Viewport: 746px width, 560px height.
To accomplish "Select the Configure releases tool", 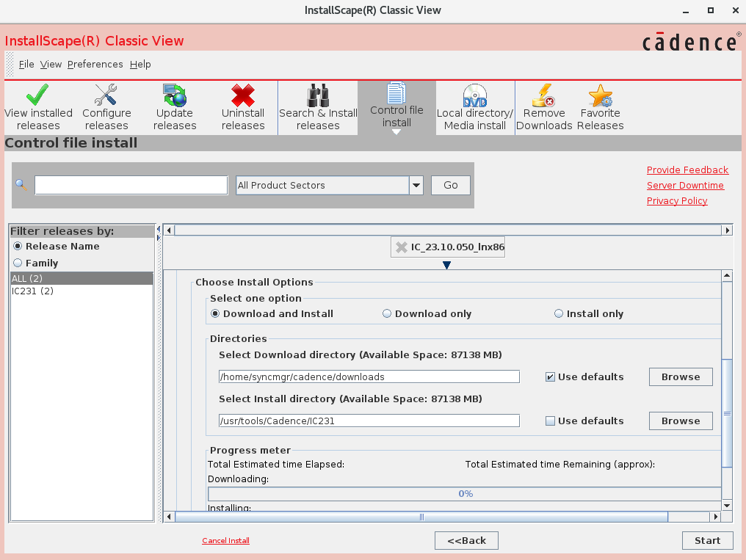I will pyautogui.click(x=106, y=106).
